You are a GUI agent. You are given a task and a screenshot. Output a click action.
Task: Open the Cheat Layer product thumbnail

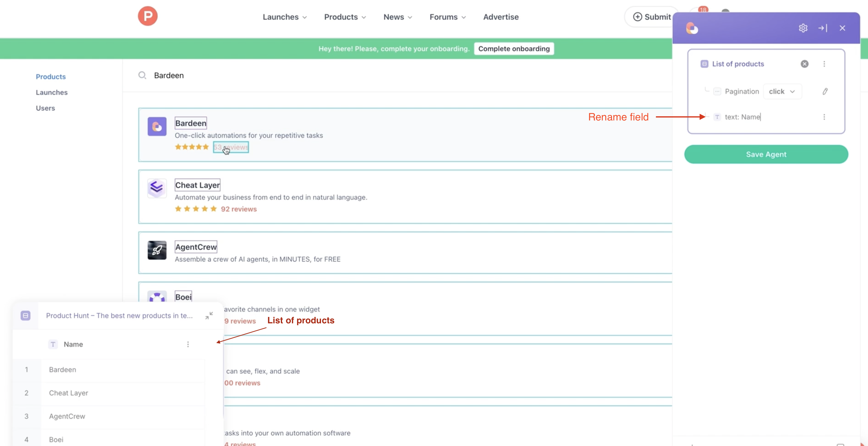[x=157, y=188]
